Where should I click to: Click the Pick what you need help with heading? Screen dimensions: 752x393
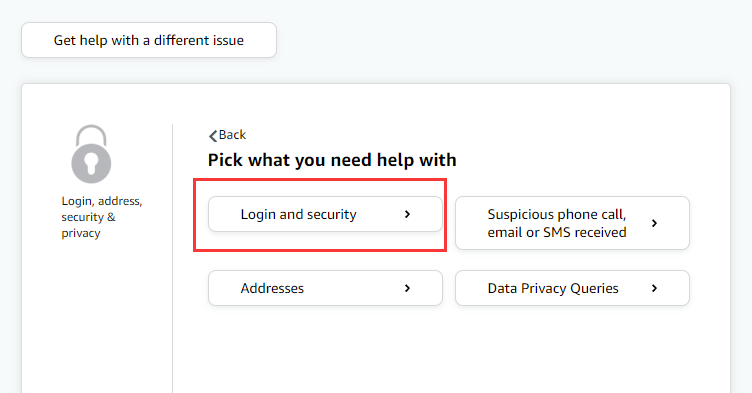[332, 160]
